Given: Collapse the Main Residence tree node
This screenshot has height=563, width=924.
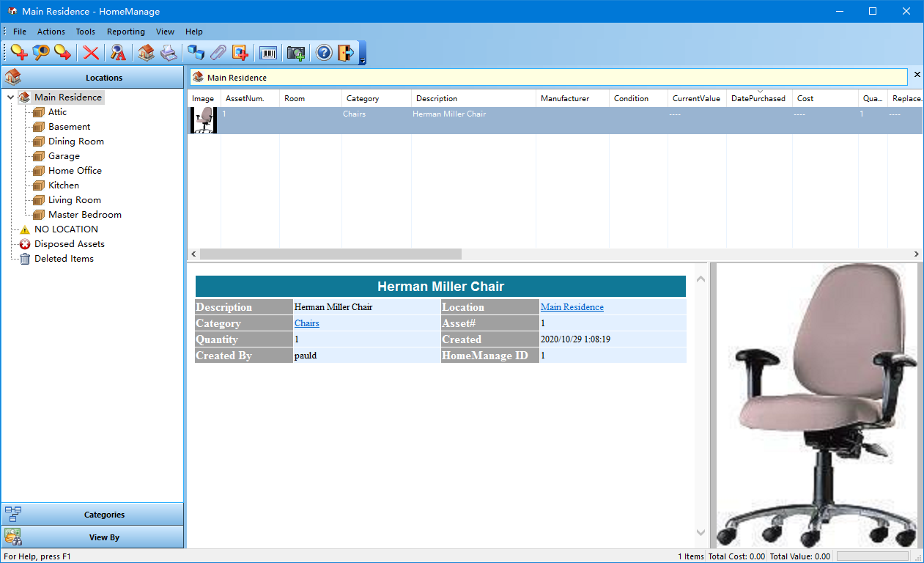Looking at the screenshot, I should pos(10,97).
